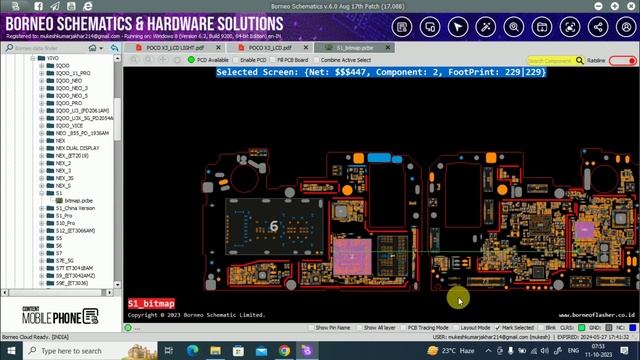Enable the Enable PCD checkbox
The image size is (640, 360).
point(236,60)
